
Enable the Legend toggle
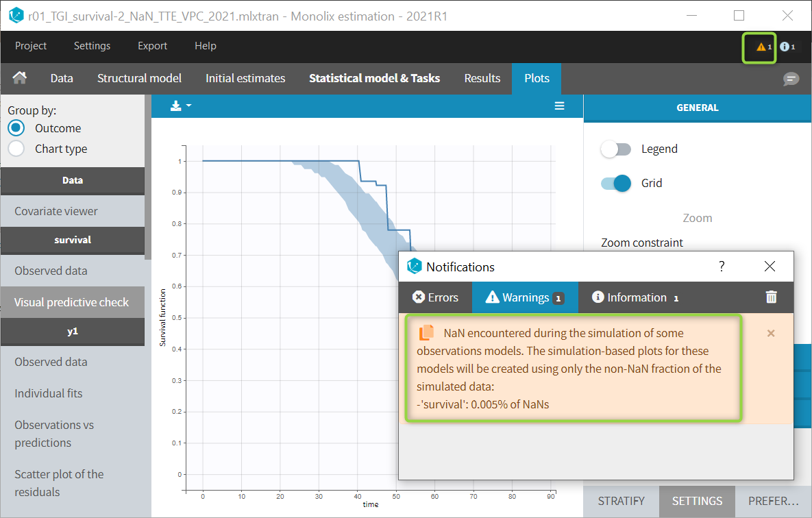pos(615,149)
